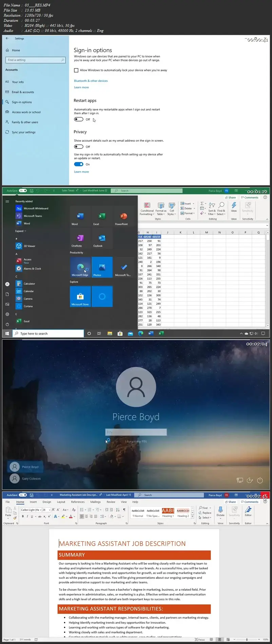Toggle show paragraph marks in Word
Viewport: 272px width, 644px height.
124,509
